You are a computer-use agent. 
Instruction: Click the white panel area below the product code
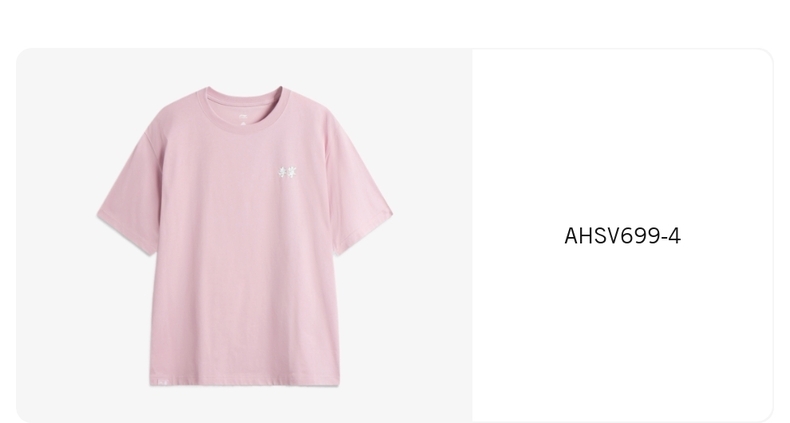(x=622, y=332)
